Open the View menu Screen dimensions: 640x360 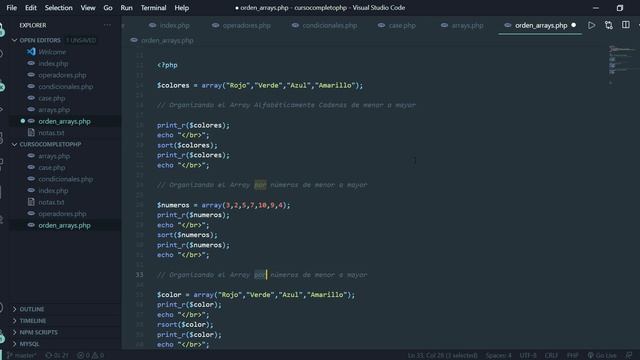coord(88,8)
